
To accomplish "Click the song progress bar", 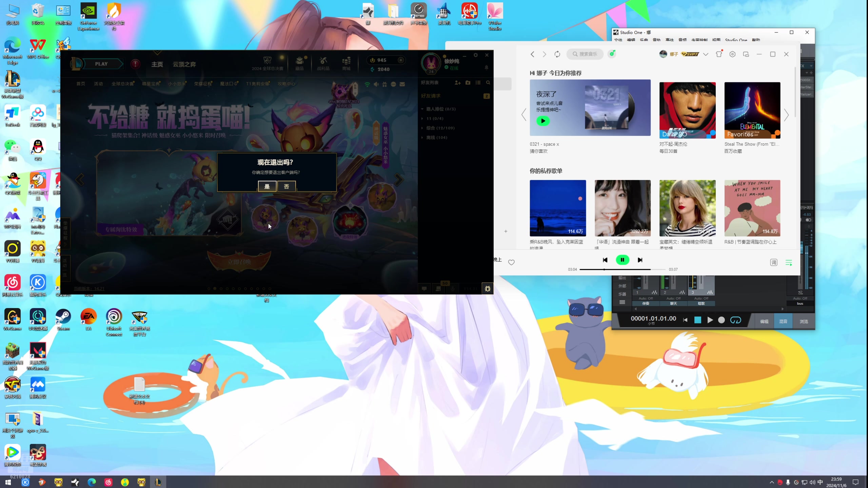I will [x=623, y=269].
